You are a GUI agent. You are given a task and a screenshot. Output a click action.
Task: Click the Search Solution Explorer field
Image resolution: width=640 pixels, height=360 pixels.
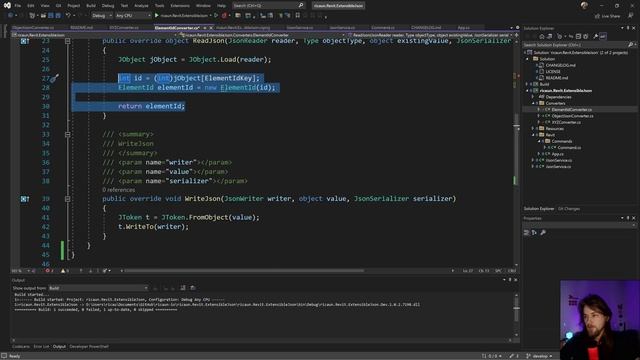click(579, 45)
